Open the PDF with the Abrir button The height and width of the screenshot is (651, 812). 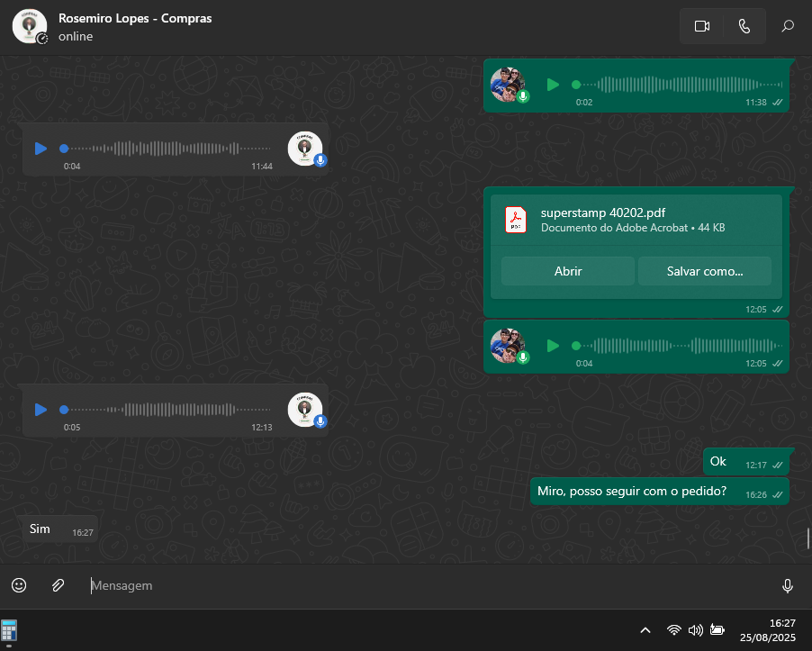pos(568,271)
